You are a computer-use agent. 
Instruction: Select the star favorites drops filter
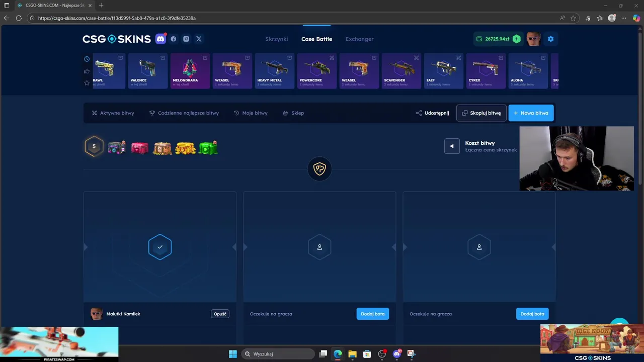[x=87, y=82]
